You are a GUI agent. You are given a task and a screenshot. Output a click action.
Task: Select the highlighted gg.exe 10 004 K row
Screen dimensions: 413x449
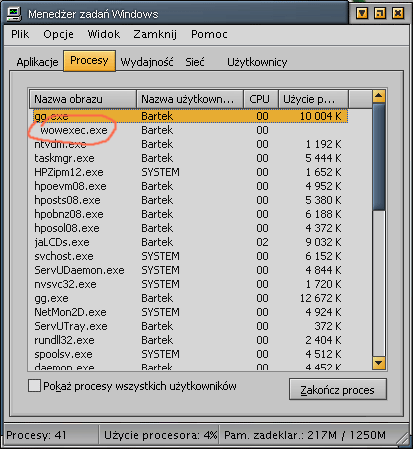tap(191, 116)
